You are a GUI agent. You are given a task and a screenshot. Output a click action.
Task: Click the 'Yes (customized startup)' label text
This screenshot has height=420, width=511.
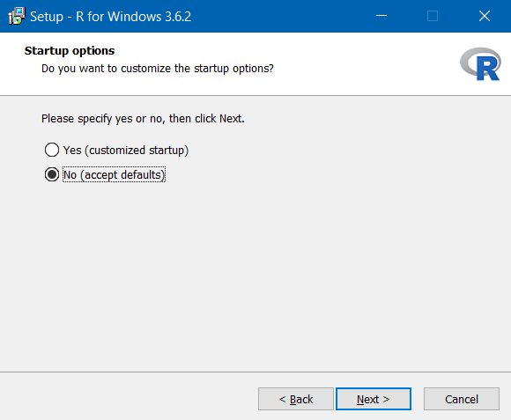coord(126,150)
